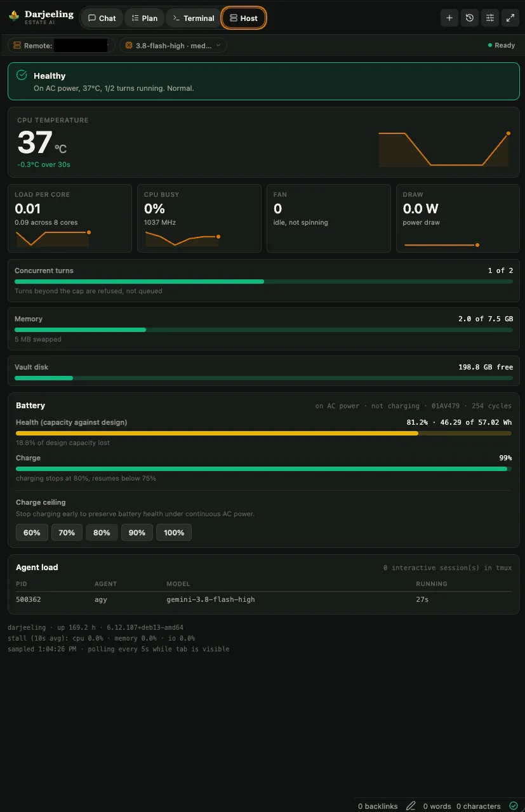Set charge ceiling to 60%
This screenshot has height=812, width=525.
(32, 533)
